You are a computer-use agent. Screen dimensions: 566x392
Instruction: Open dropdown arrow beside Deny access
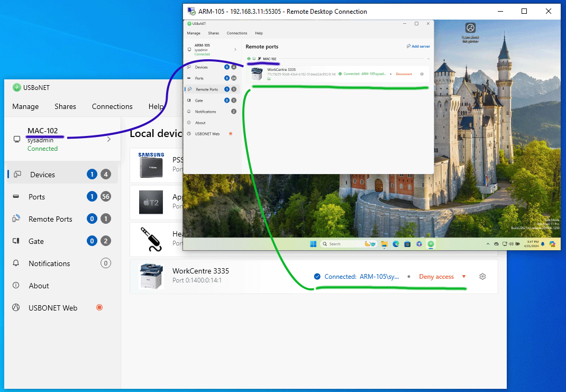click(464, 277)
